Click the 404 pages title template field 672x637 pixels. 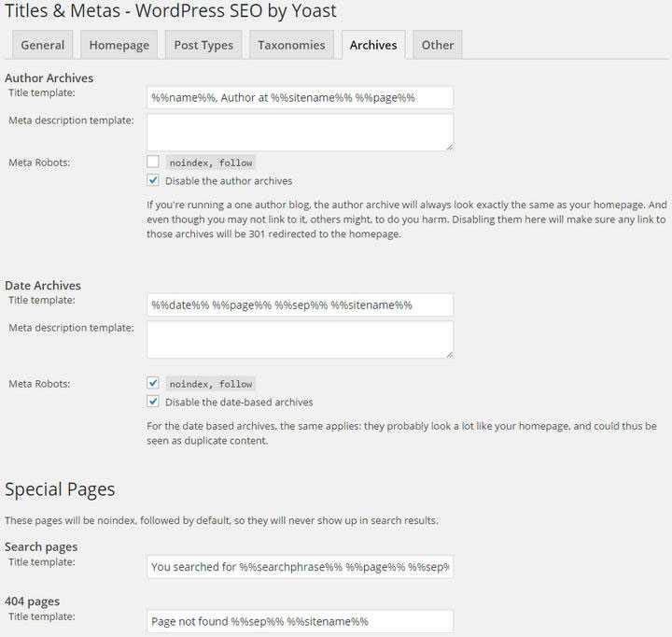[x=300, y=621]
